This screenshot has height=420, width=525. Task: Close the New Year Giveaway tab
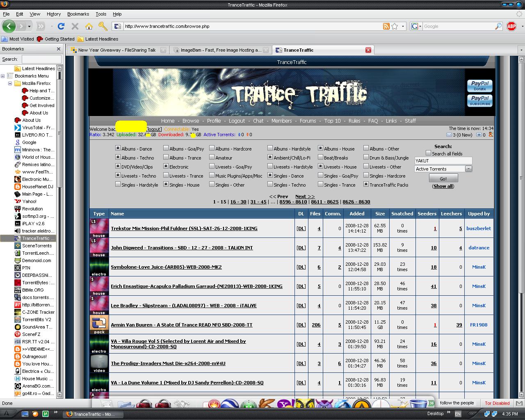[163, 50]
